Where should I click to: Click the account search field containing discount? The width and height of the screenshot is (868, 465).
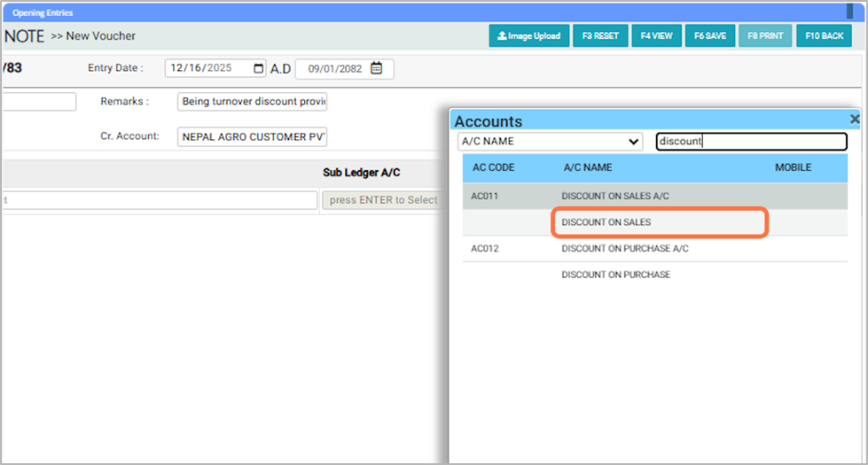click(751, 142)
